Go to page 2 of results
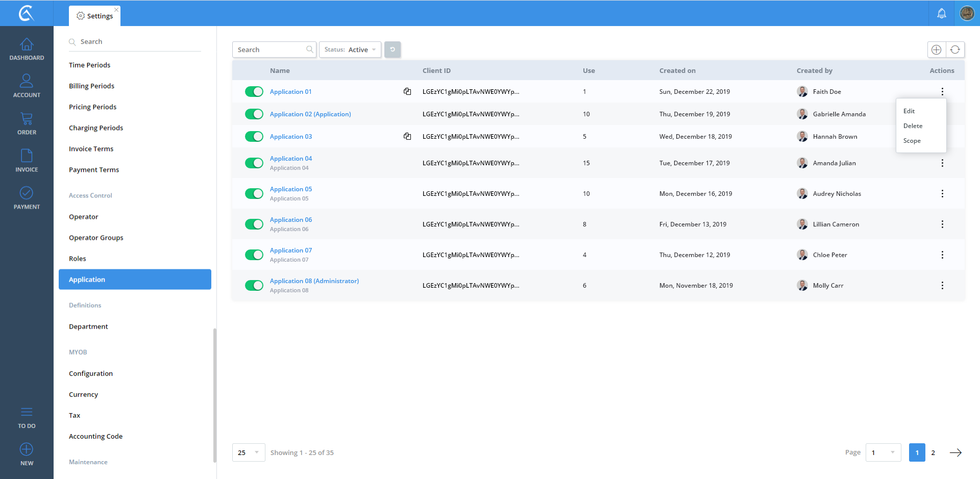 pyautogui.click(x=933, y=452)
